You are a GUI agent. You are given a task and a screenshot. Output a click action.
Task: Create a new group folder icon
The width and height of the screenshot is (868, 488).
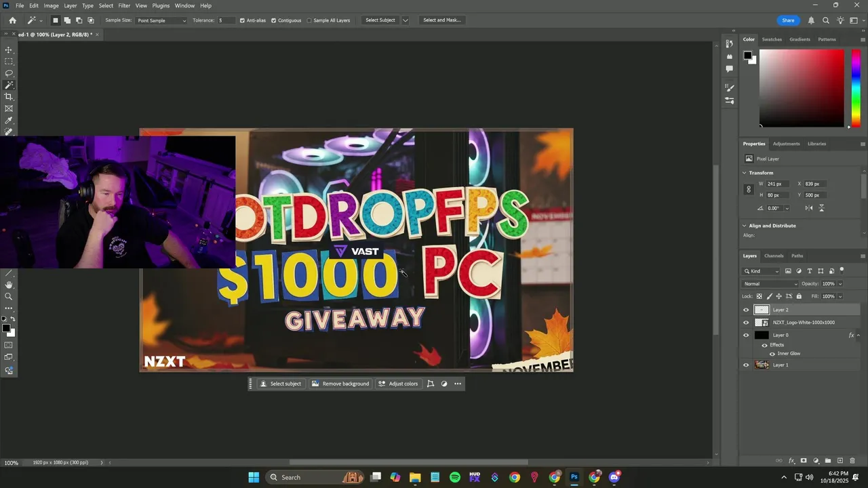click(828, 461)
